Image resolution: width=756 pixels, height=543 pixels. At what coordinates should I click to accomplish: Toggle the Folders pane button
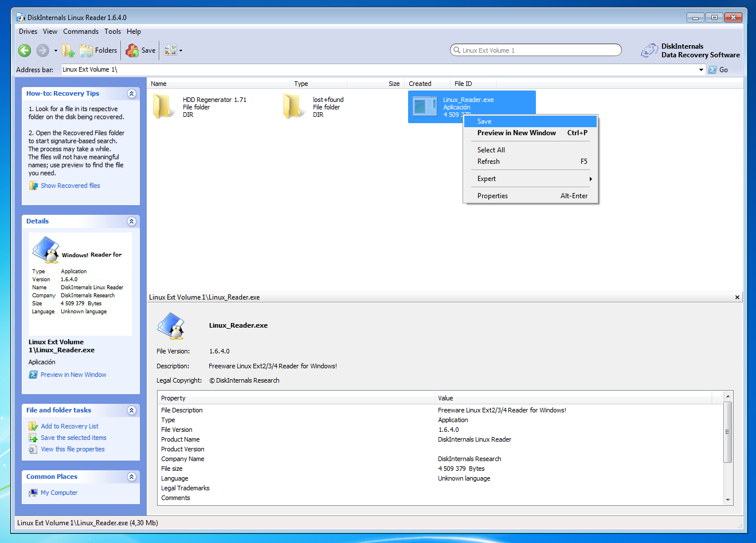click(x=98, y=50)
